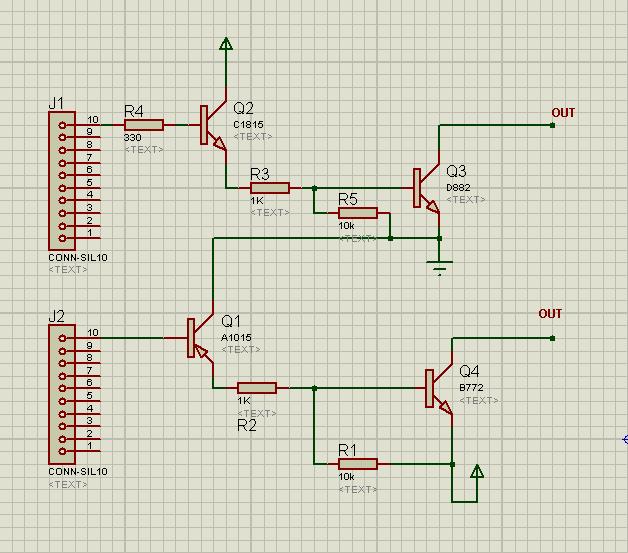
Task: Click the ground symbol below Q3
Action: [439, 268]
